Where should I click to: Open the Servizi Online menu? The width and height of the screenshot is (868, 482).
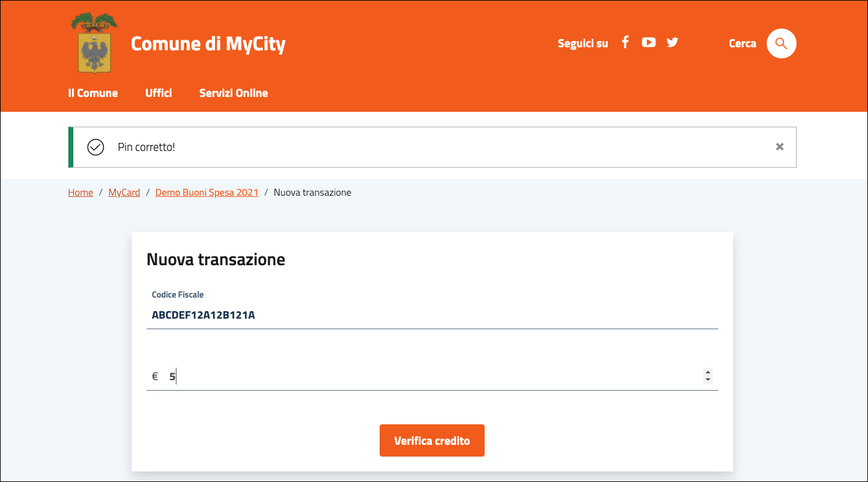[x=234, y=93]
